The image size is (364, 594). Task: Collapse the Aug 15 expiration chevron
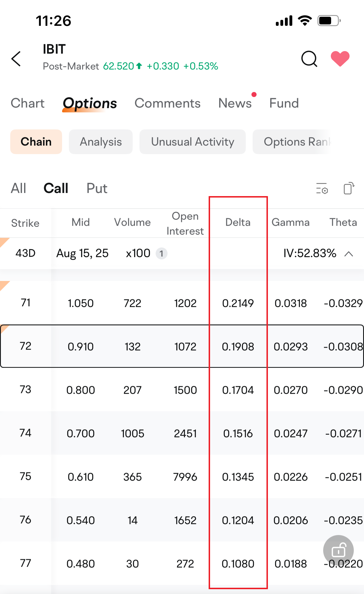(x=349, y=254)
